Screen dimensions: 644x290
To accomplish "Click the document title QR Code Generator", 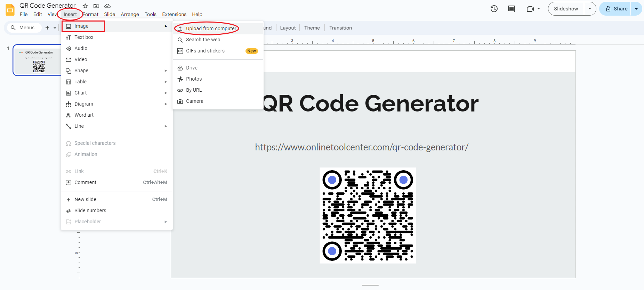I will pos(48,6).
